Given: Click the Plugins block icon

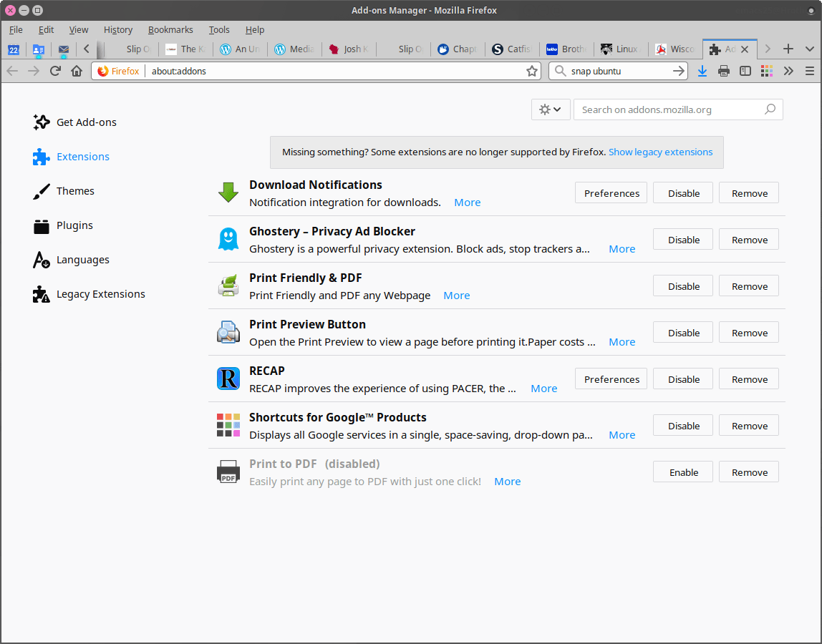Looking at the screenshot, I should pos(41,226).
